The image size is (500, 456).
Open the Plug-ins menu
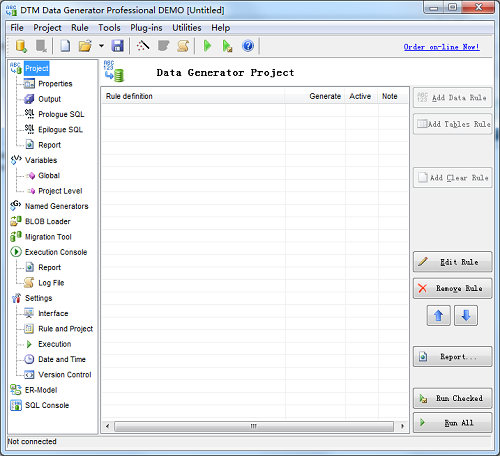(146, 28)
